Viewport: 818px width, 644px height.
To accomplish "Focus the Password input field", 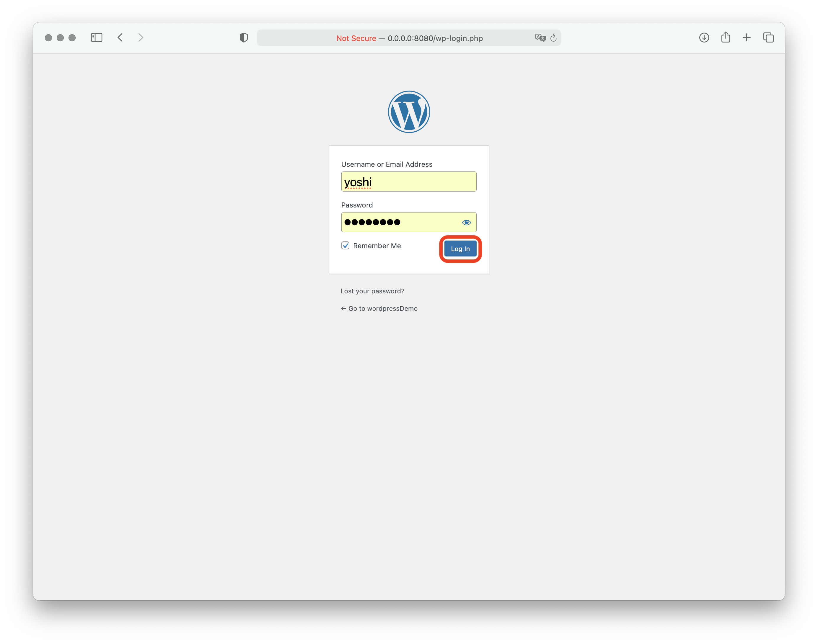I will click(409, 223).
